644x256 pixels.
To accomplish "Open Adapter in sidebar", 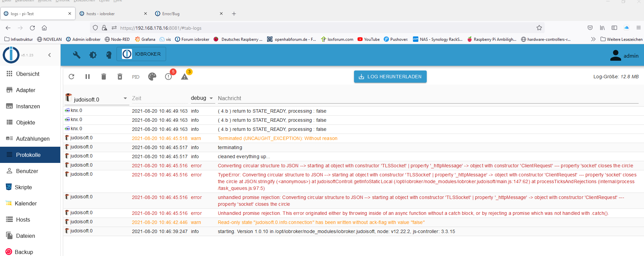I will tap(30, 90).
